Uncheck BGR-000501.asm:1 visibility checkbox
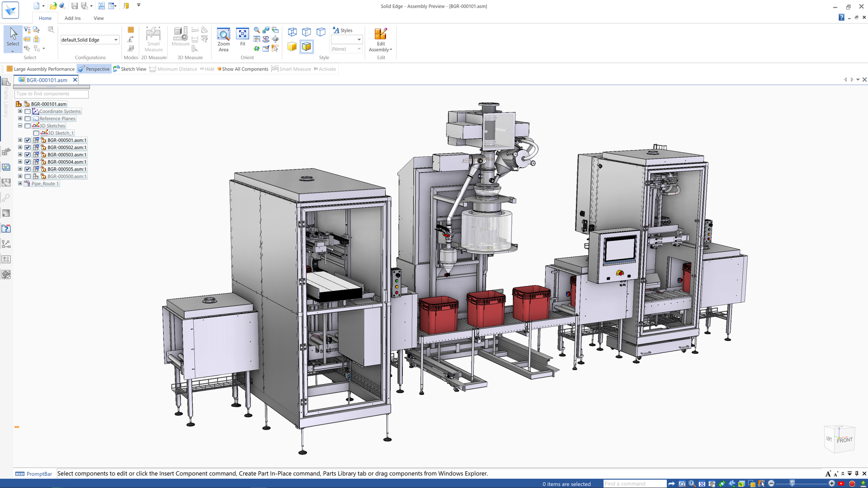This screenshot has width=868, height=488. coord(28,140)
